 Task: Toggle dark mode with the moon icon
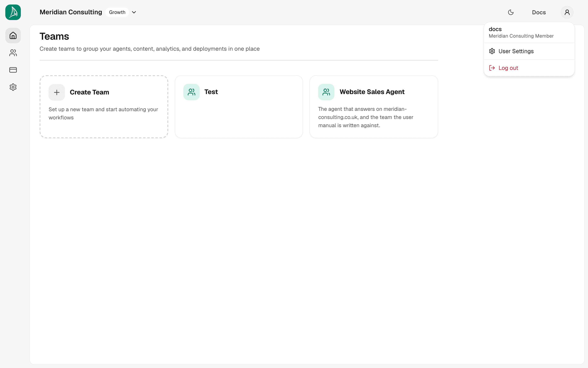click(511, 12)
